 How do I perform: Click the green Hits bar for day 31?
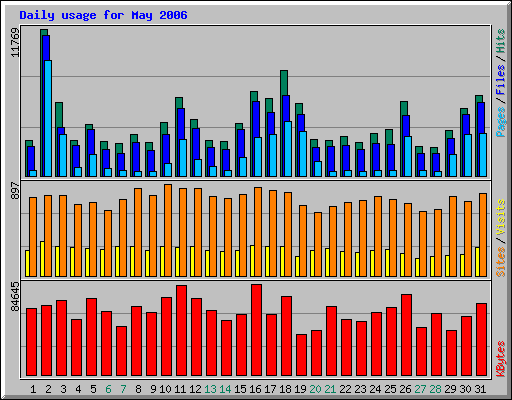coord(477,136)
